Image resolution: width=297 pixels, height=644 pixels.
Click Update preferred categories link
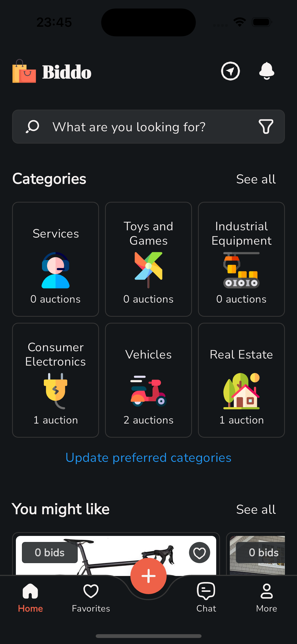[148, 458]
